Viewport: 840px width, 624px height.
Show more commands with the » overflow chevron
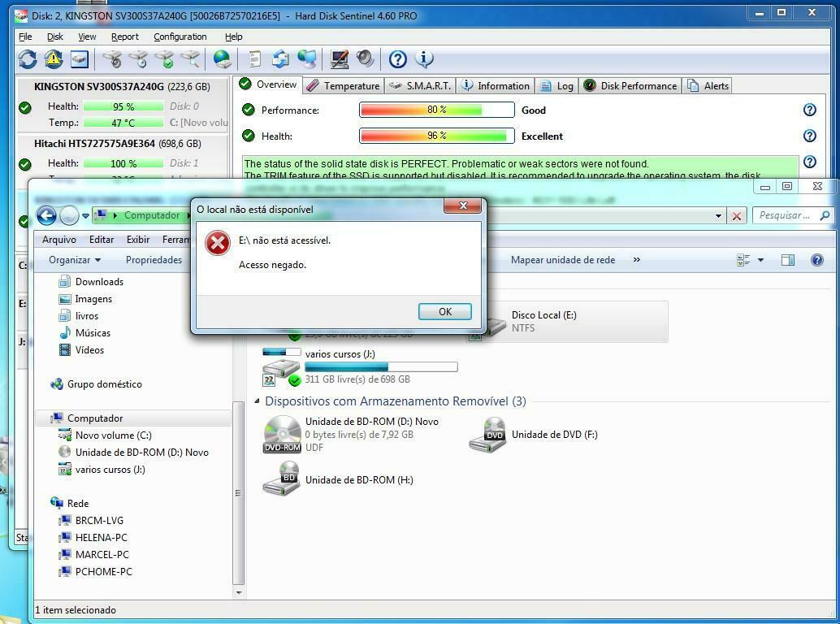[636, 260]
